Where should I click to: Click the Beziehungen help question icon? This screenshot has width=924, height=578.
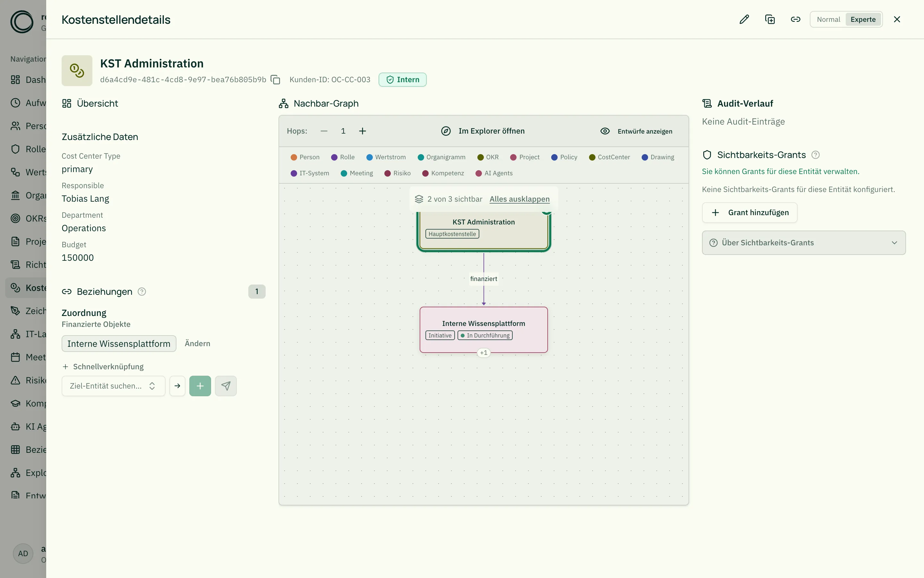(142, 292)
